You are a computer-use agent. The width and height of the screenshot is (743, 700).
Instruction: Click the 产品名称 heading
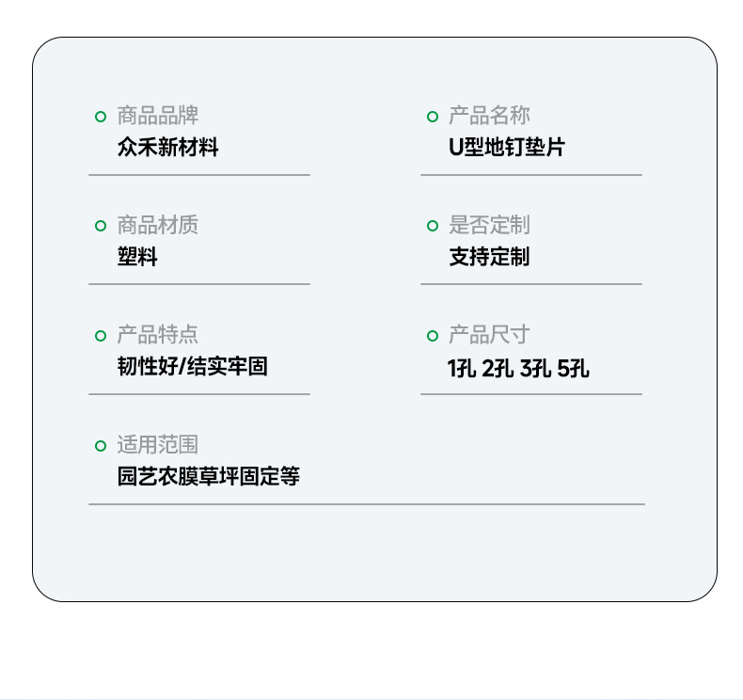point(489,116)
